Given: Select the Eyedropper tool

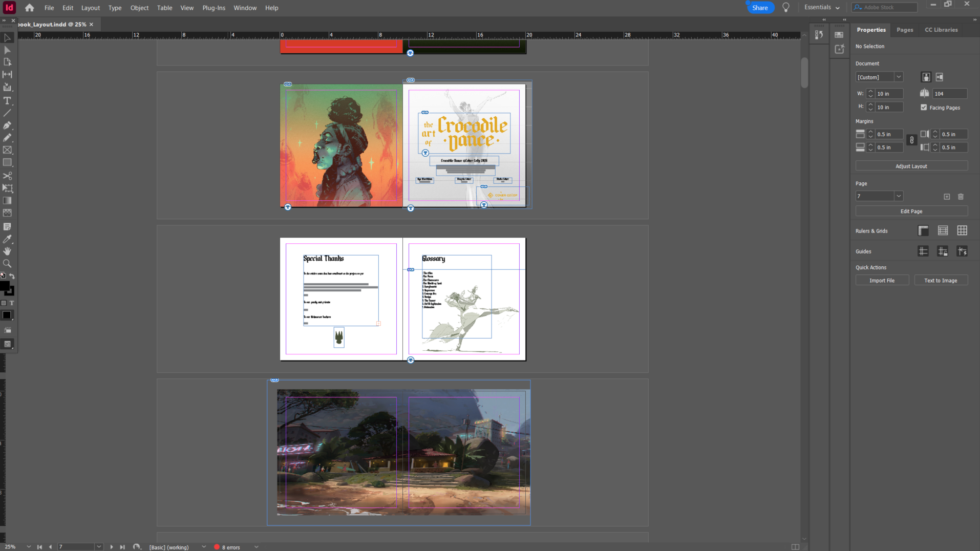Looking at the screenshot, I should pyautogui.click(x=7, y=239).
